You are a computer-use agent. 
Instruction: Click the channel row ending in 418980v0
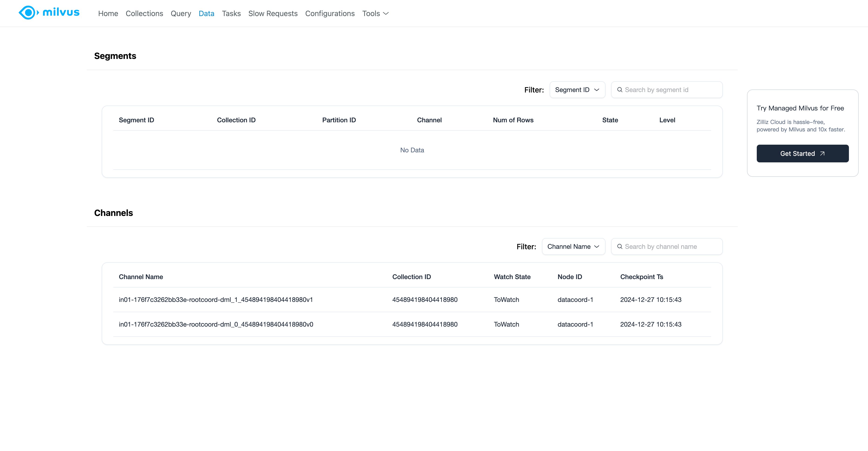[x=216, y=324]
